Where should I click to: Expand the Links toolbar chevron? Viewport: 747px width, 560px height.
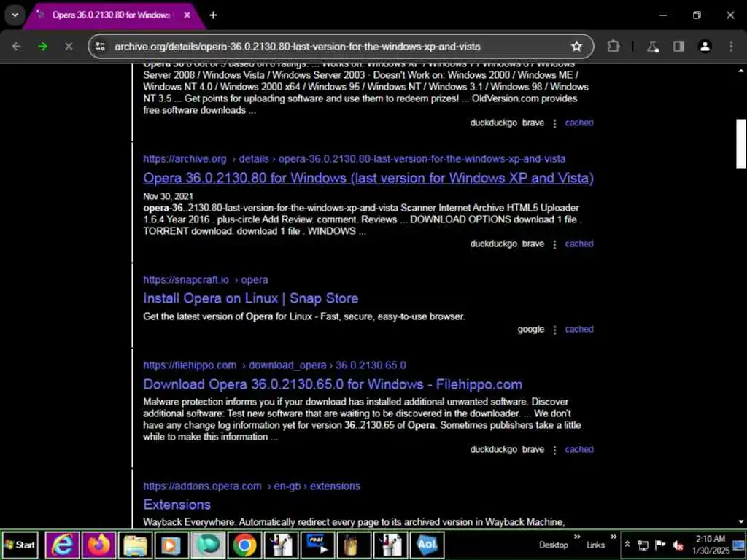point(614,537)
